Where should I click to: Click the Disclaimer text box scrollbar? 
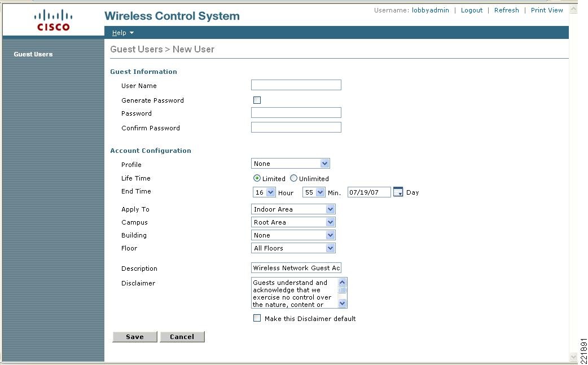point(342,293)
